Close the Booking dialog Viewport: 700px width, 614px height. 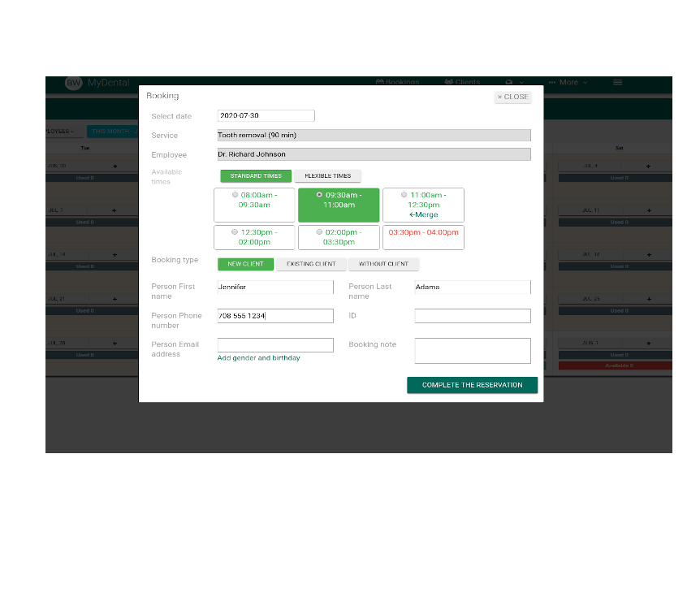tap(512, 97)
